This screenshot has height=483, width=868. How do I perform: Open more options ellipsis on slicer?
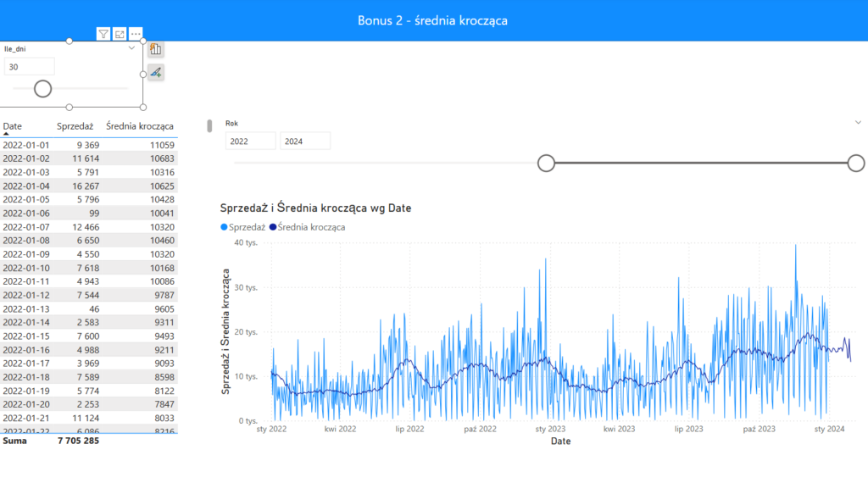pyautogui.click(x=136, y=34)
